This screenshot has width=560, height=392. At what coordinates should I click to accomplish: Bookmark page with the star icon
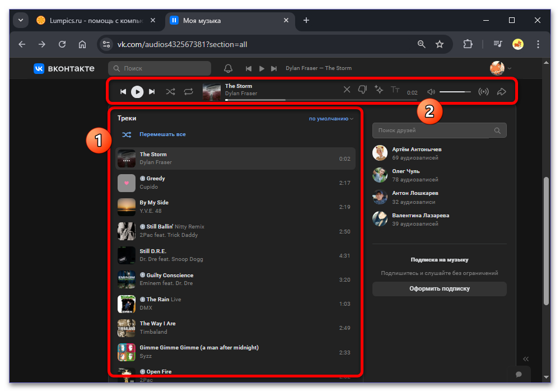(439, 44)
